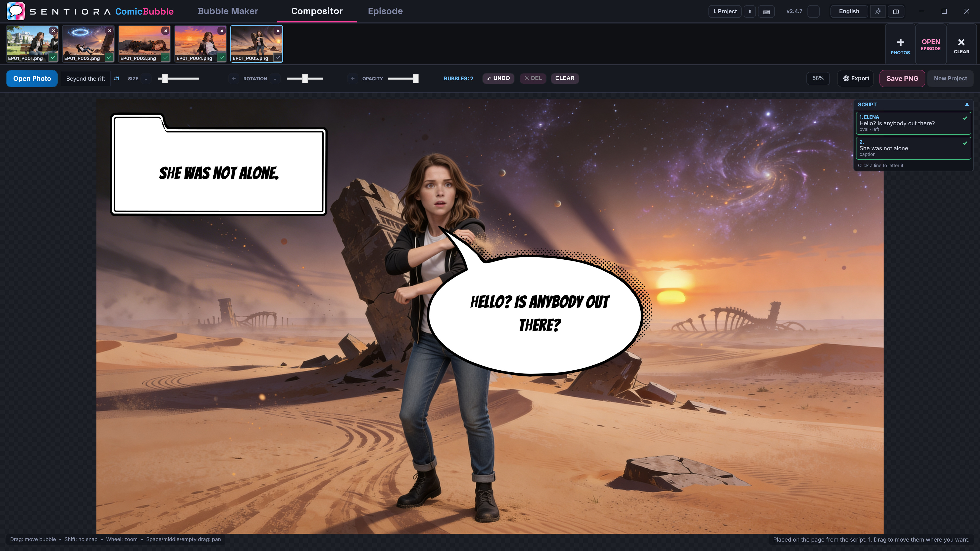Select the EP01_P003.png thumbnail

(x=144, y=44)
